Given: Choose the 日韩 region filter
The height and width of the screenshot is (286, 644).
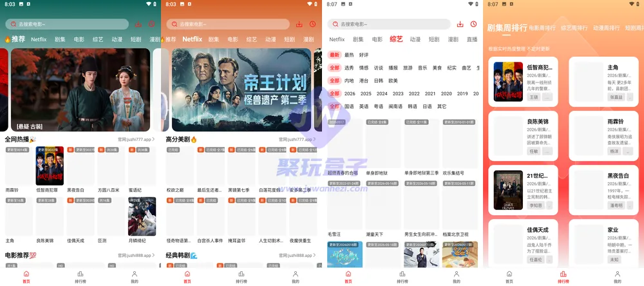Looking at the screenshot, I should (x=378, y=81).
